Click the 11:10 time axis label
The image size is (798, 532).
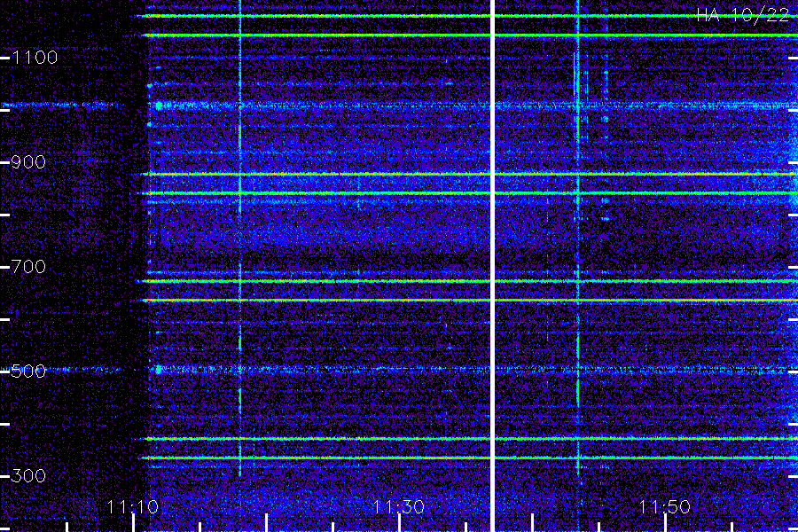133,507
